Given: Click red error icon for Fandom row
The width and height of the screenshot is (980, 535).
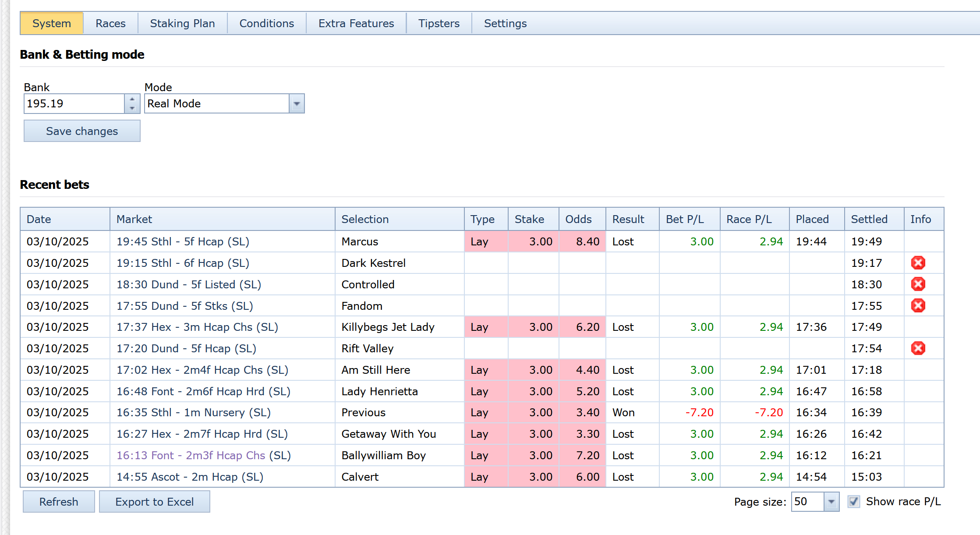Looking at the screenshot, I should tap(918, 305).
